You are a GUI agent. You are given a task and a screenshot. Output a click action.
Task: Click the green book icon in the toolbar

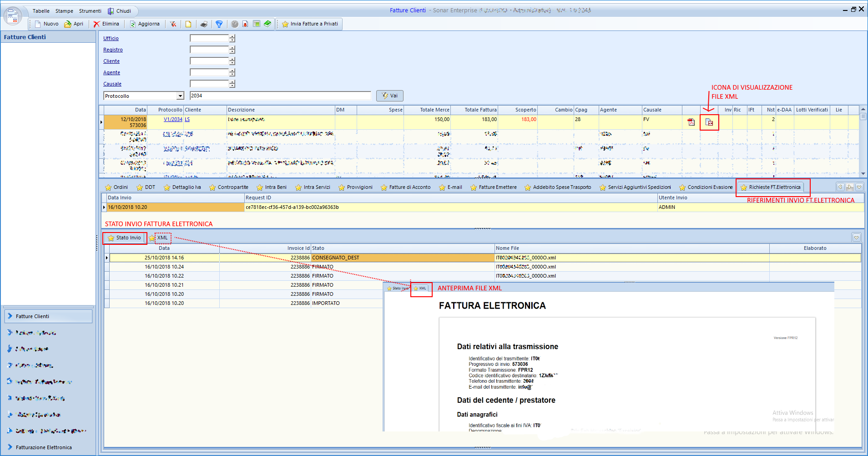[x=267, y=24]
